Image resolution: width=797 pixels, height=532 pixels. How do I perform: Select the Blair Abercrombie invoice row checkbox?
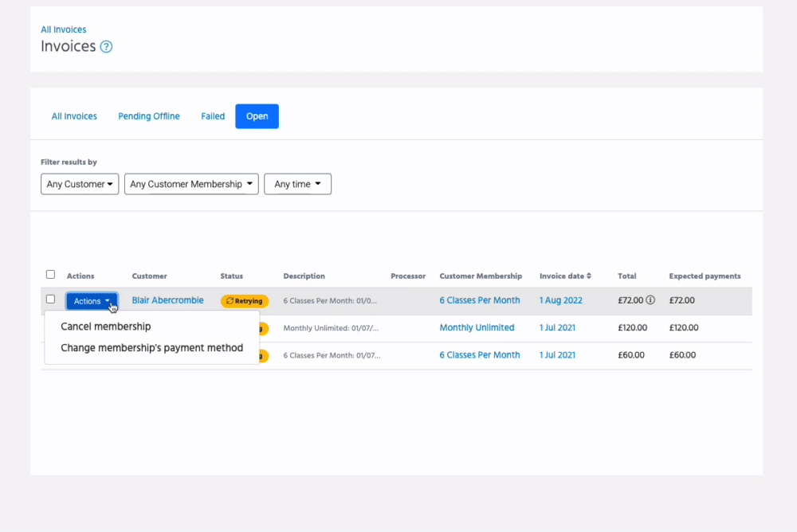point(50,299)
